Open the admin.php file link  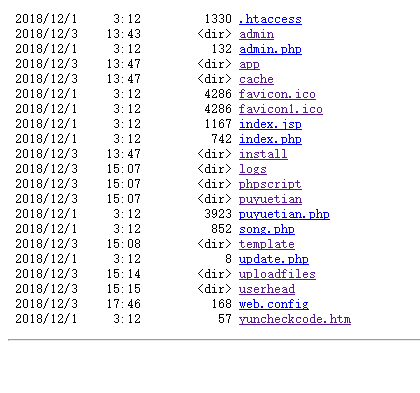(270, 49)
